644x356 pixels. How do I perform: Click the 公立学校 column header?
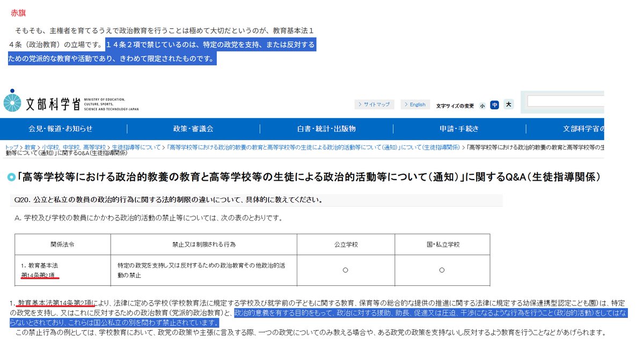pyautogui.click(x=346, y=244)
